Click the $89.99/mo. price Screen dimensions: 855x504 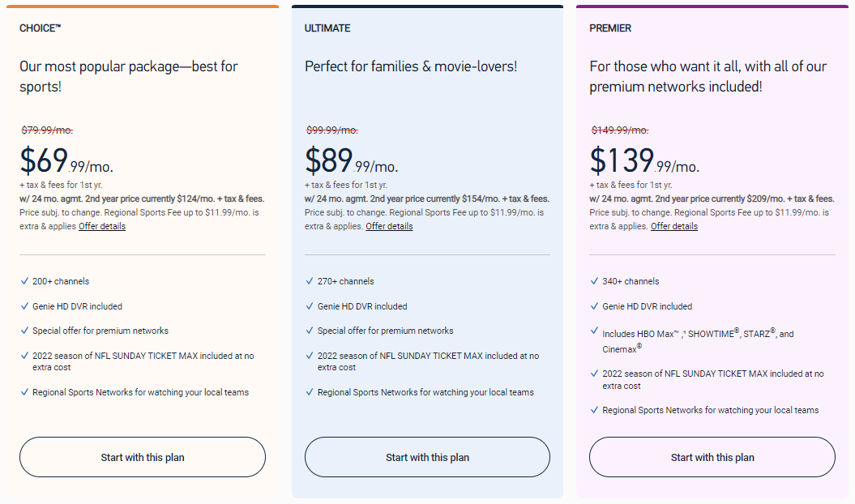click(x=352, y=161)
